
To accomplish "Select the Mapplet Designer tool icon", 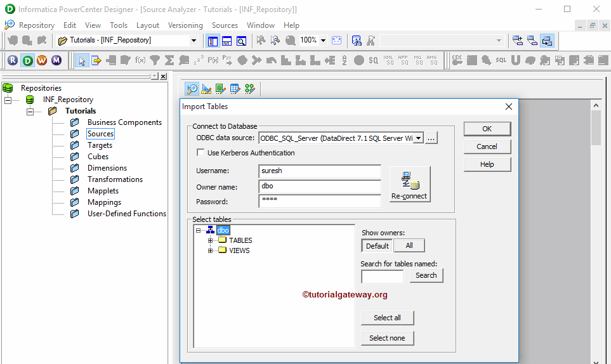I will pos(235,89).
